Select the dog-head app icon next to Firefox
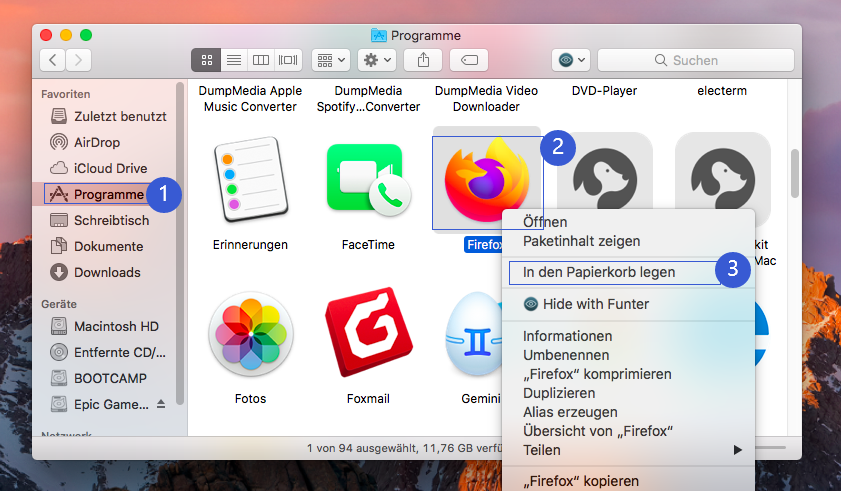Image resolution: width=841 pixels, height=491 pixels. click(x=604, y=172)
